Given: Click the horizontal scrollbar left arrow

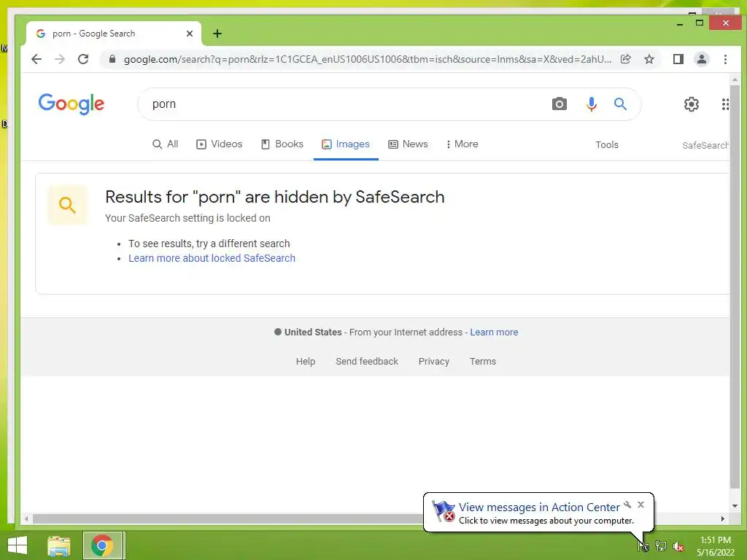Looking at the screenshot, I should click(27, 518).
